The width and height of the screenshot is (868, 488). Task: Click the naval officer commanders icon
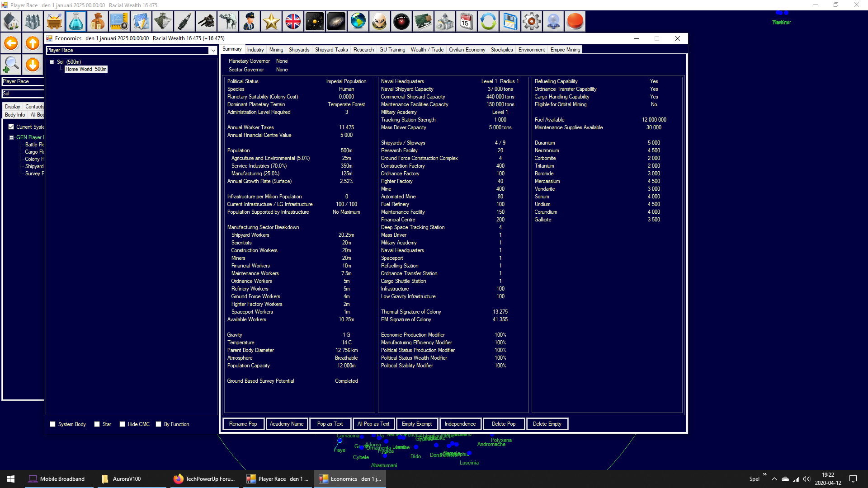point(250,21)
